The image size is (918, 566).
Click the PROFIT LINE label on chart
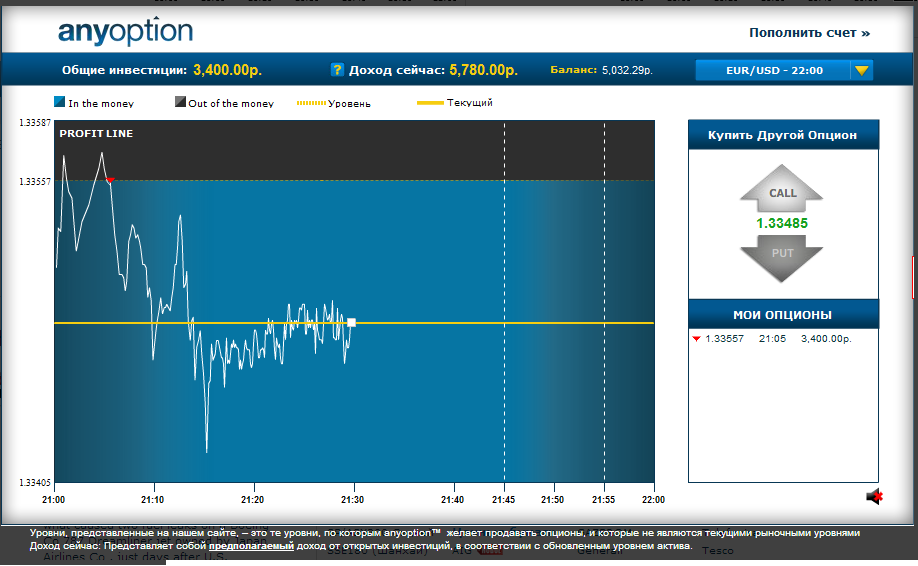click(x=96, y=133)
